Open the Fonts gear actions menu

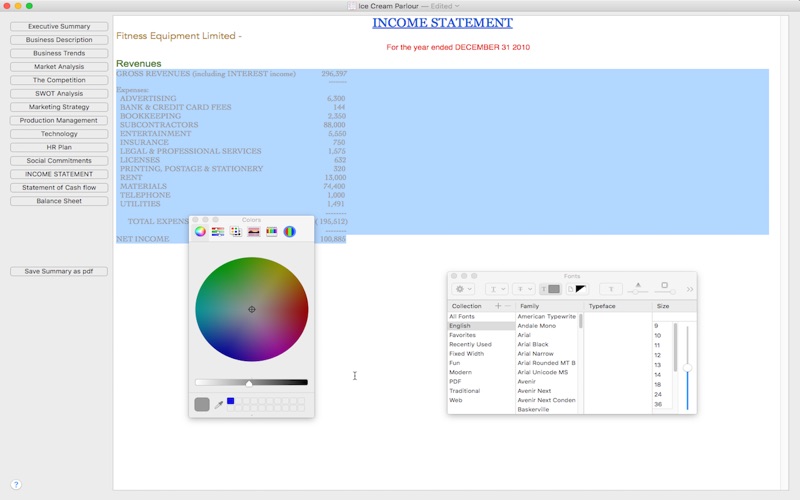(465, 289)
